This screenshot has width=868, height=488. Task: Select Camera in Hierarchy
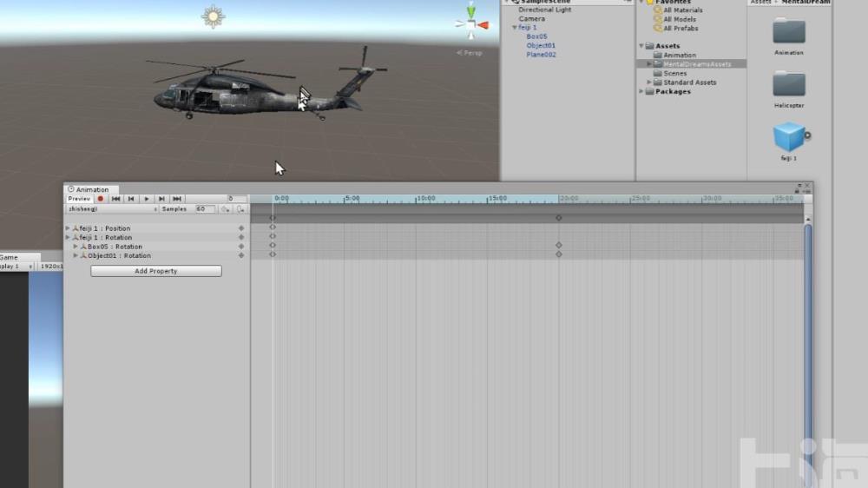[x=531, y=18]
